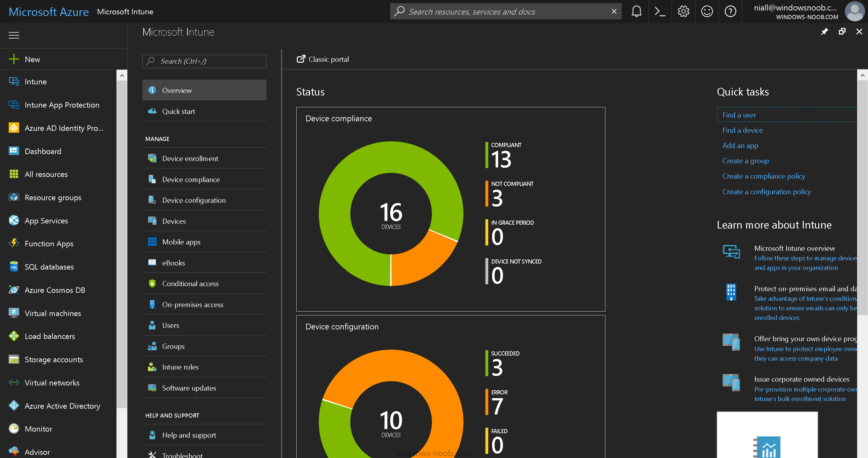Viewport: 868px width, 458px height.
Task: Open portal settings gear icon
Action: (x=683, y=11)
